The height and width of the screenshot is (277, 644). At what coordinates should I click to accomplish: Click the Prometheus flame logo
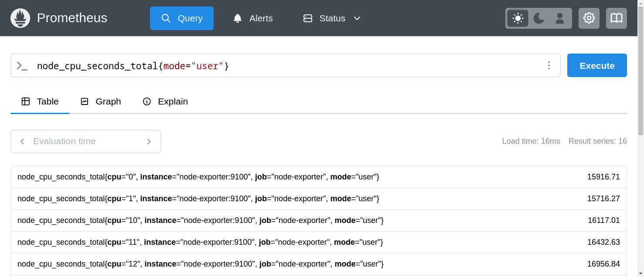20,18
